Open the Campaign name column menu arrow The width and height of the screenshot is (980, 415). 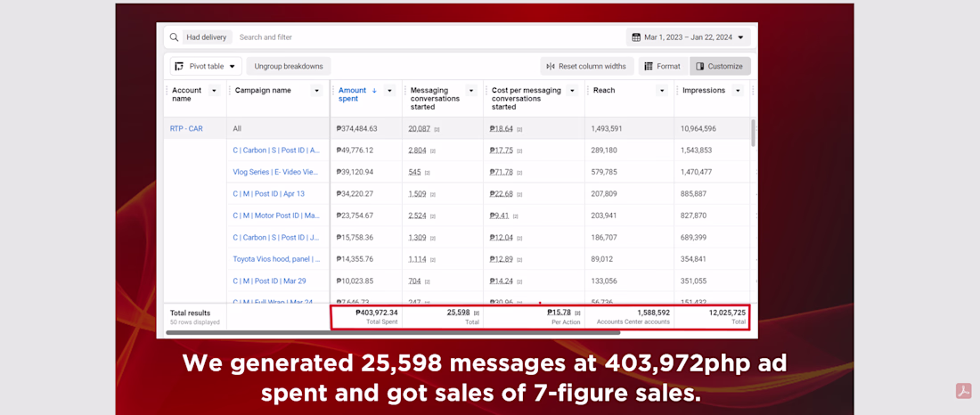click(317, 91)
